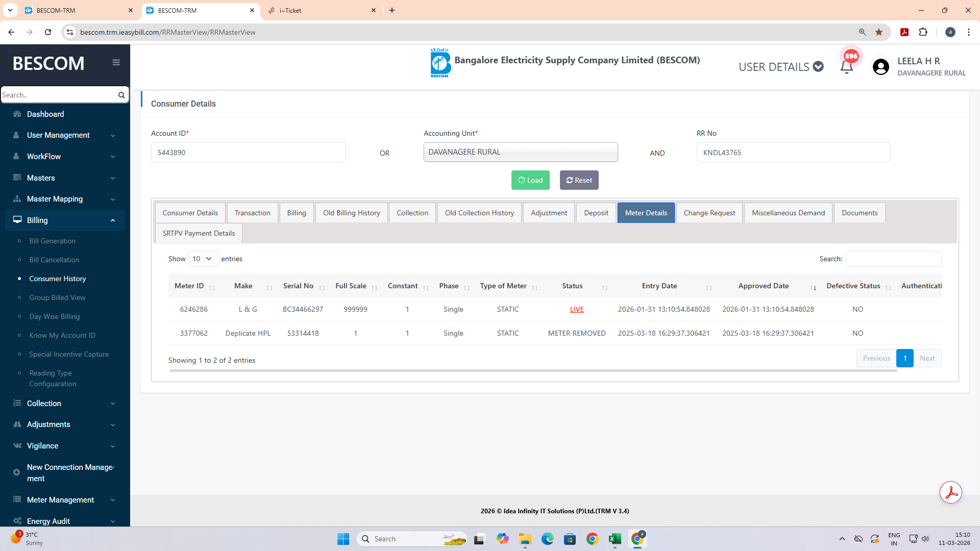The height and width of the screenshot is (551, 980).
Task: Click the sidebar search magnifier icon
Action: [x=121, y=95]
